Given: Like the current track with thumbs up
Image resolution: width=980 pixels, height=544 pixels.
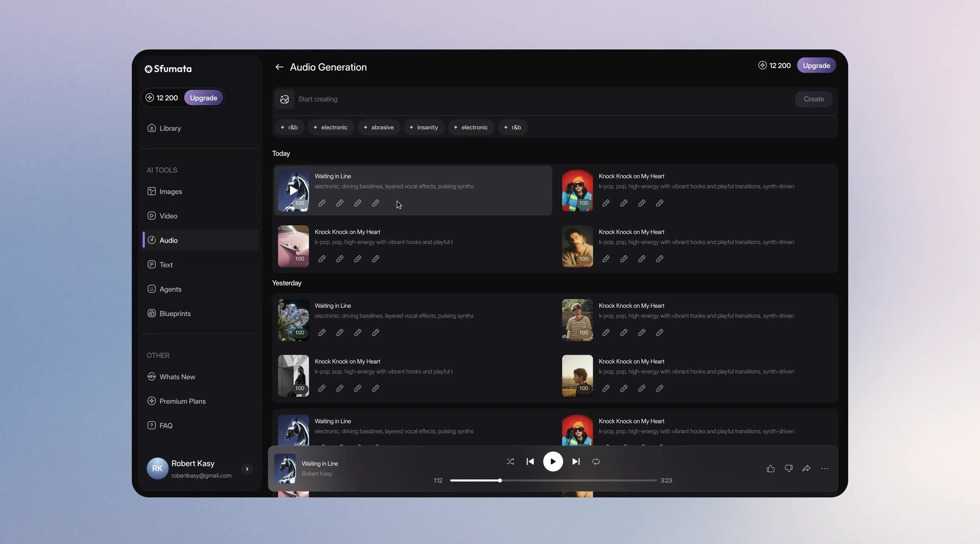Looking at the screenshot, I should click(770, 469).
